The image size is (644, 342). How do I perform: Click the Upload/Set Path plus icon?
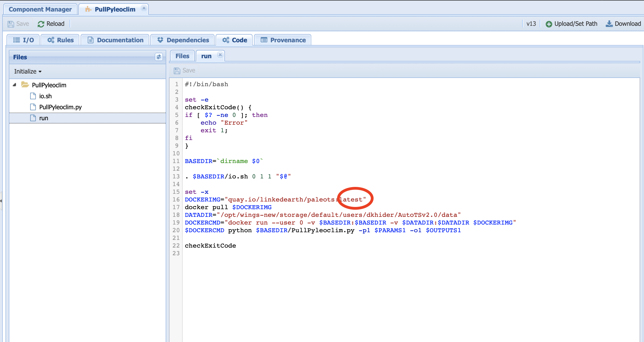coord(549,24)
